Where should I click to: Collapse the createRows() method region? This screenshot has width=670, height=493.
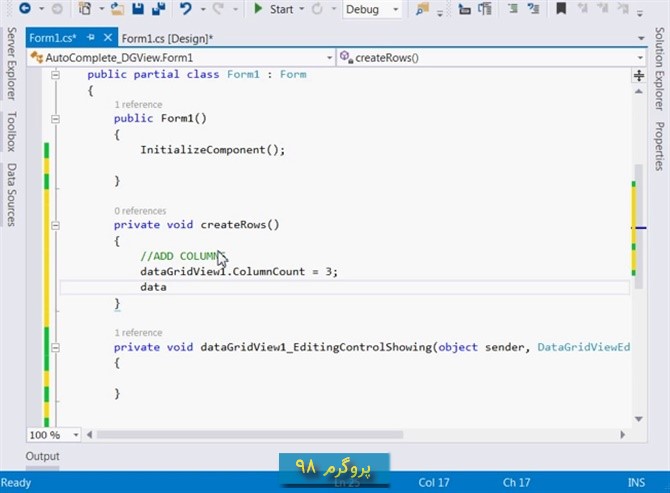tap(55, 225)
